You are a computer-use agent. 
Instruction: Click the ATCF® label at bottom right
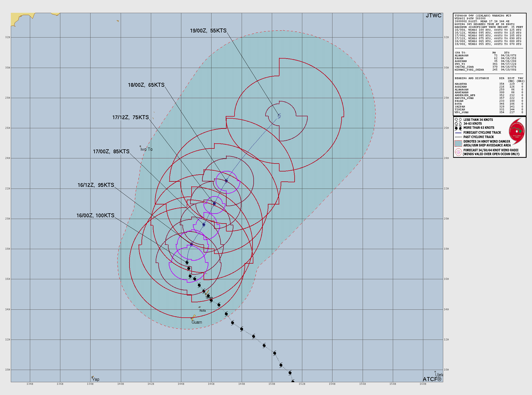[x=432, y=379]
